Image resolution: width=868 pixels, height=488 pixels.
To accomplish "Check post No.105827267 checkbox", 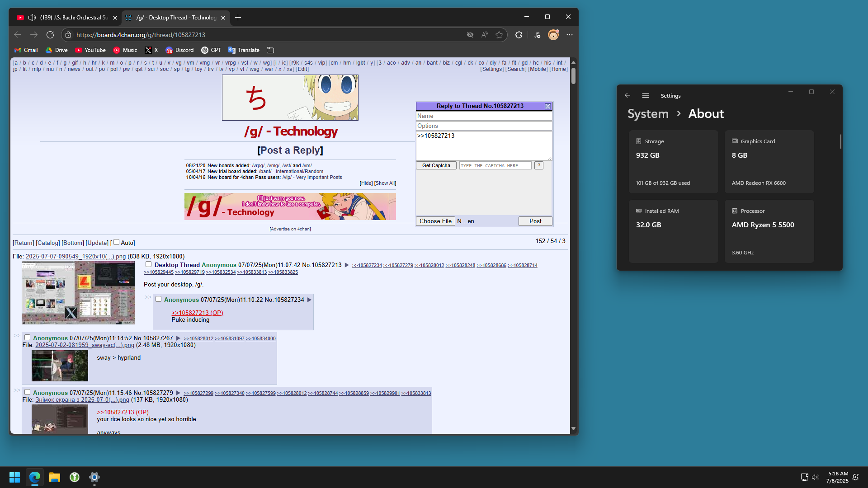I will [x=27, y=338].
